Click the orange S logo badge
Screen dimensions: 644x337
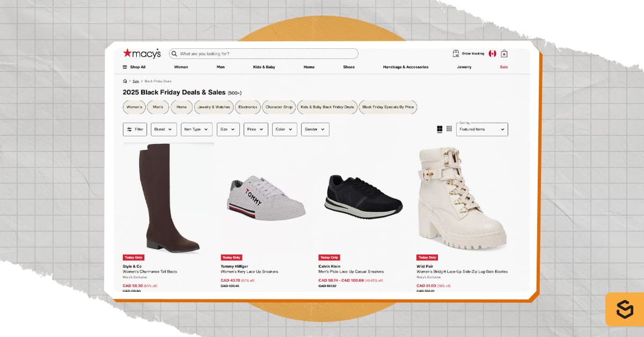pos(624,310)
